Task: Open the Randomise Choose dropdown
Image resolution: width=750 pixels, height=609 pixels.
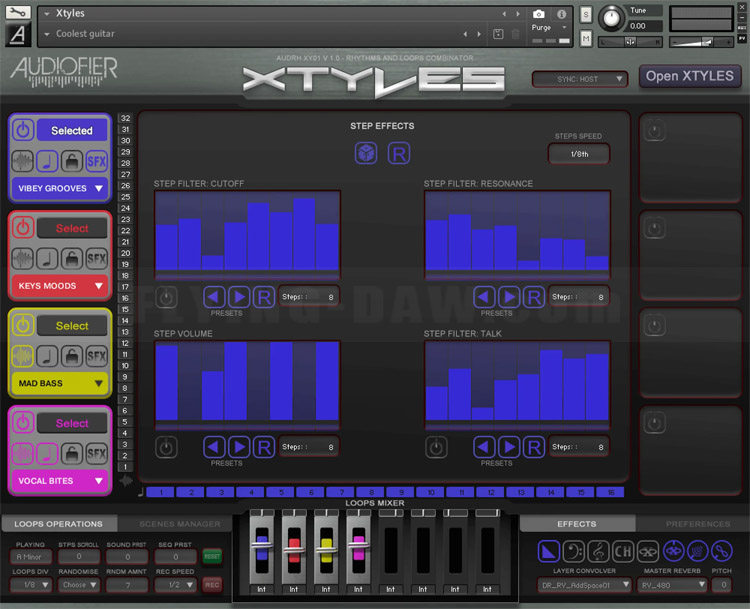Action: 79,585
